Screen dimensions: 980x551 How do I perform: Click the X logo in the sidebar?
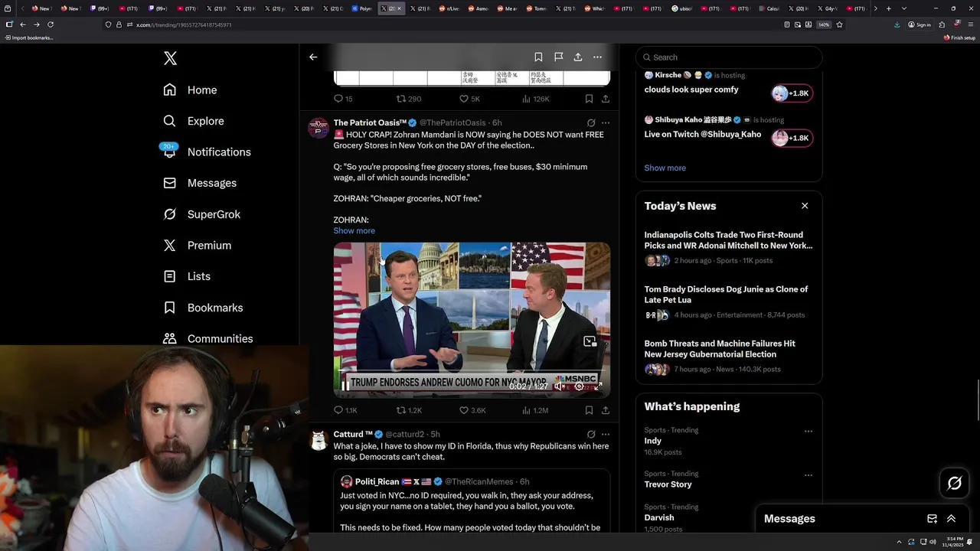click(170, 58)
